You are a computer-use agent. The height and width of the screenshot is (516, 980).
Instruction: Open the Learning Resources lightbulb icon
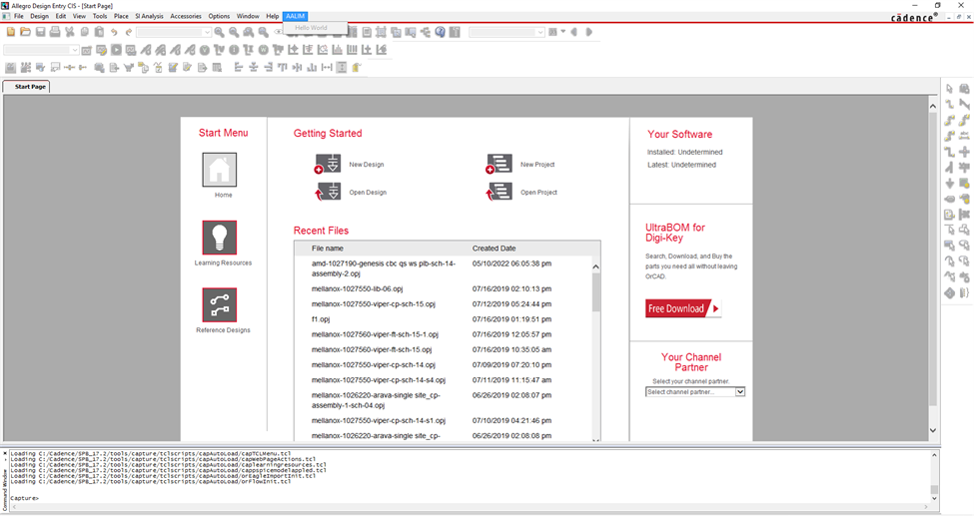click(219, 238)
